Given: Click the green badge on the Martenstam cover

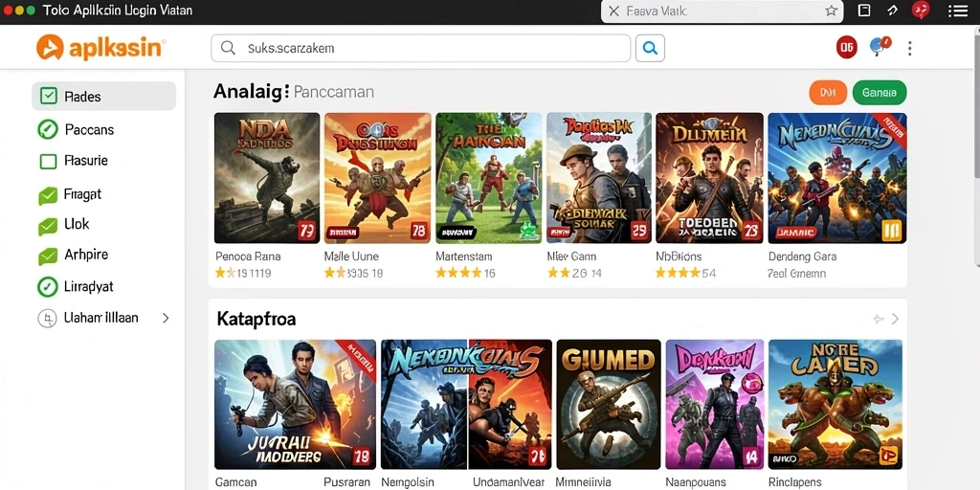Looking at the screenshot, I should click(x=528, y=230).
